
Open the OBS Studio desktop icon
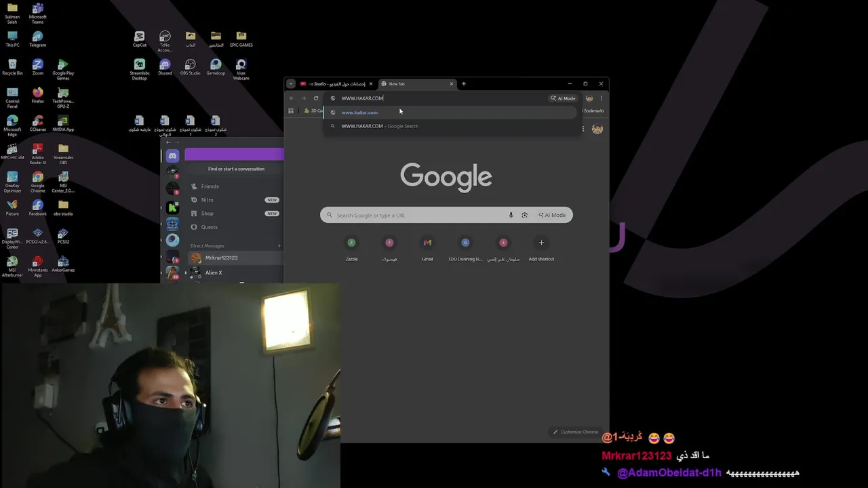point(191,67)
